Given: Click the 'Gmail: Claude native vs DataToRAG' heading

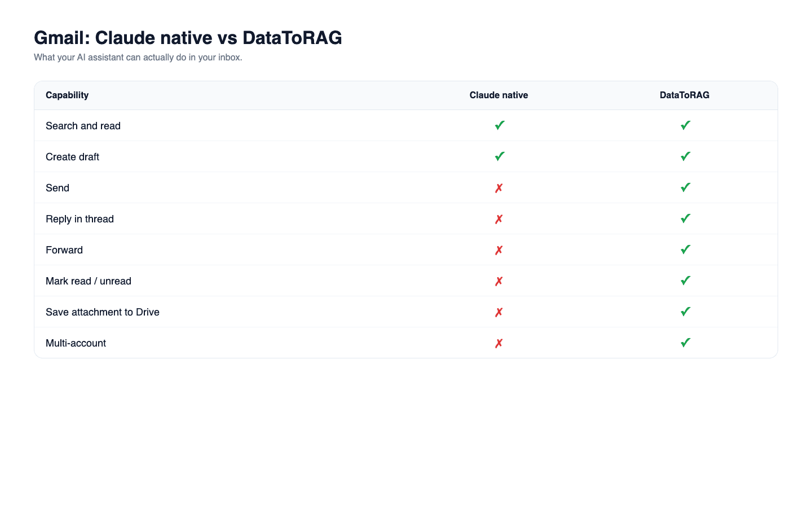Looking at the screenshot, I should [x=188, y=38].
